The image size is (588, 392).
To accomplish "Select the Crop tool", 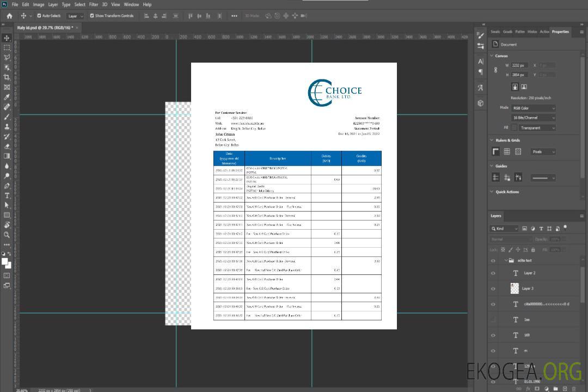I will [7, 77].
